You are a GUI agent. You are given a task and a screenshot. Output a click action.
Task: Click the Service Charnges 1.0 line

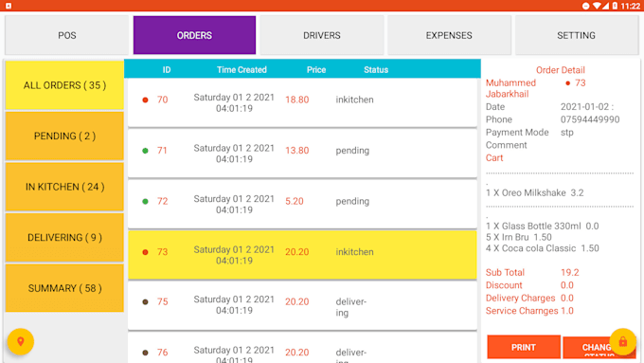(x=529, y=311)
